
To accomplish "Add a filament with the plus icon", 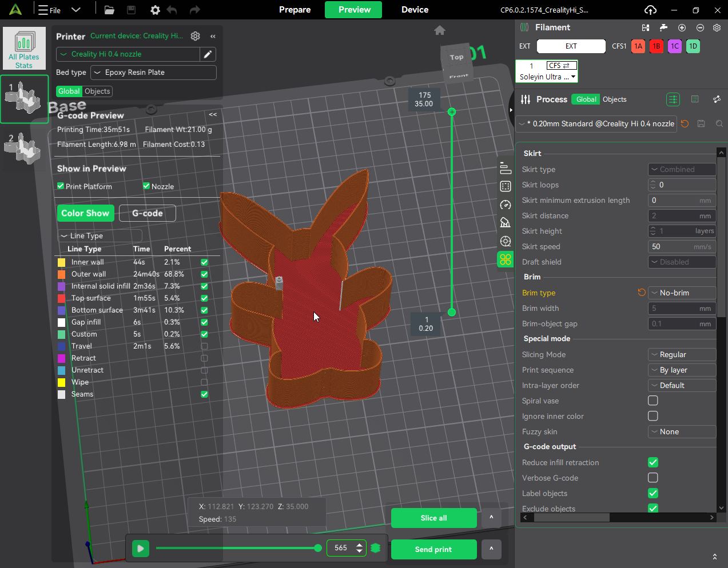I will 682,27.
